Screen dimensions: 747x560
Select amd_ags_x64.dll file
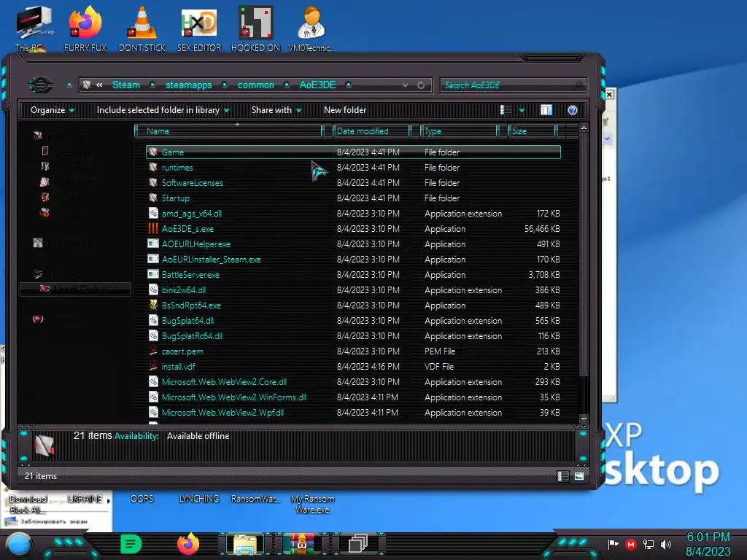(354, 214)
